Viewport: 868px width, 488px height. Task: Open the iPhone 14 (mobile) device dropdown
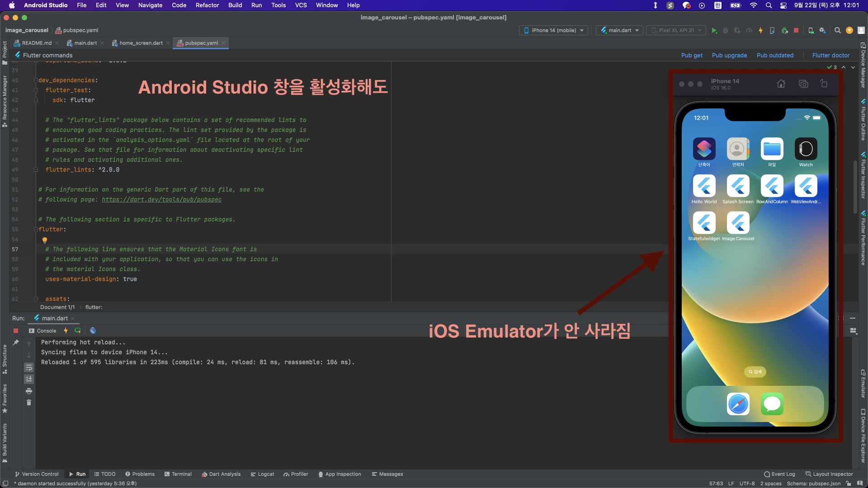[x=554, y=30]
